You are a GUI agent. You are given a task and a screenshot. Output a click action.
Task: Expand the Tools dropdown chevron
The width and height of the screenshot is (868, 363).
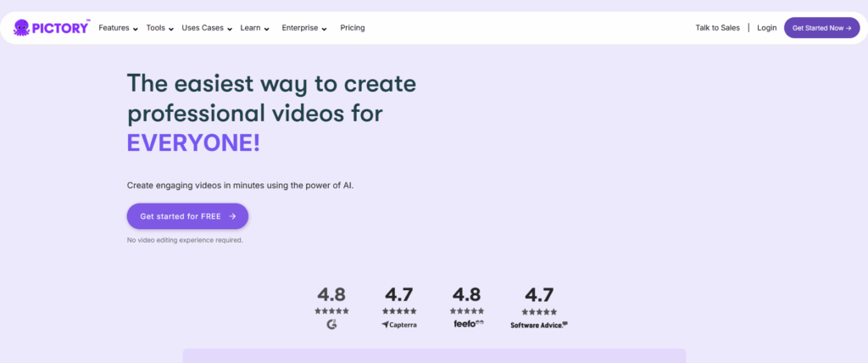click(x=171, y=29)
